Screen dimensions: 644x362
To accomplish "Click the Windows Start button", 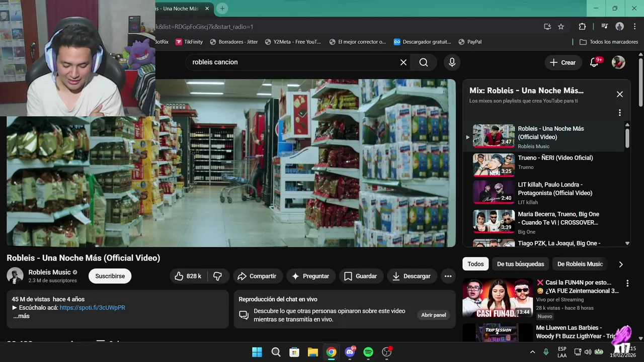I will 257,352.
